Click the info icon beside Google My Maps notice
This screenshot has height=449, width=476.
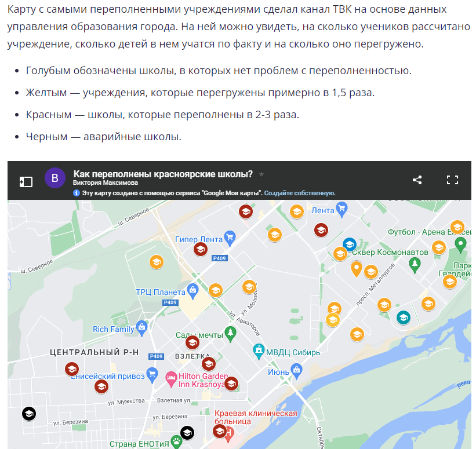(77, 193)
